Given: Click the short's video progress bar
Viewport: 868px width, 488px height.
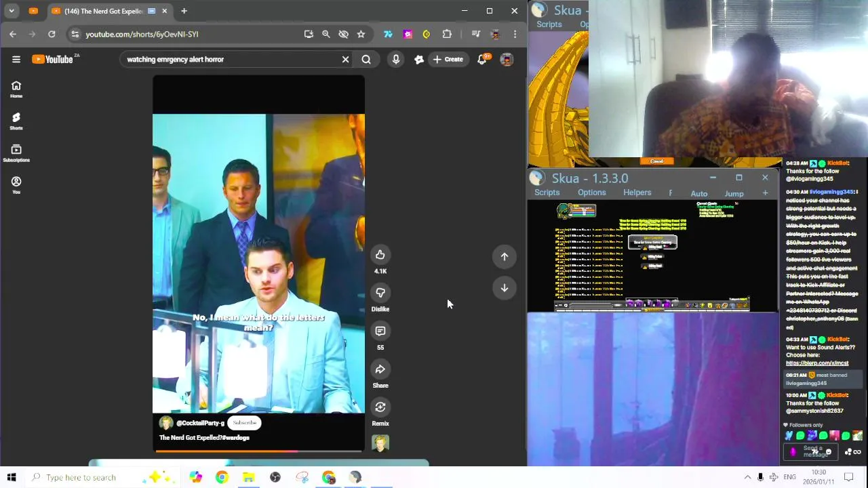Looking at the screenshot, I should click(258, 451).
